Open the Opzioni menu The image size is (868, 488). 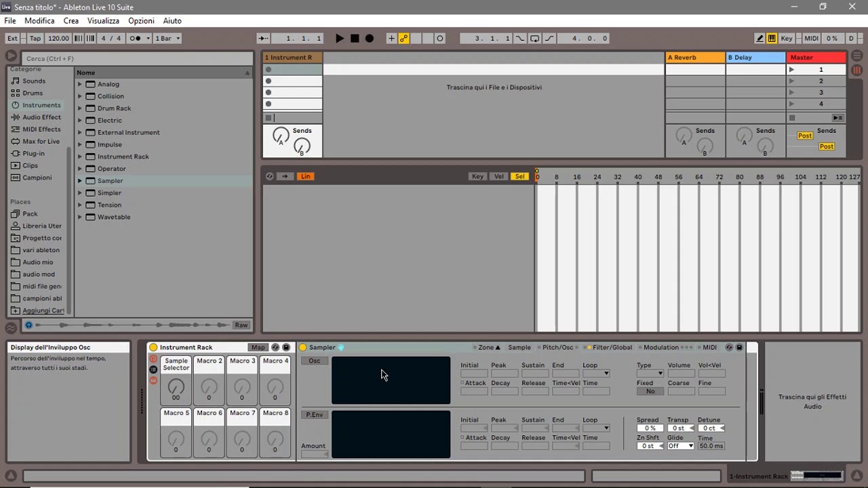tap(141, 21)
